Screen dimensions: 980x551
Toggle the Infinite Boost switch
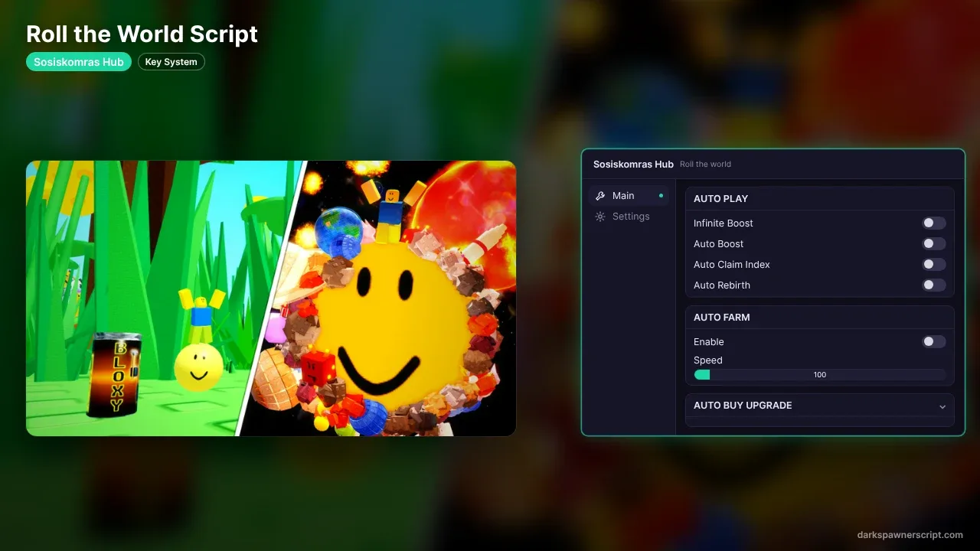(x=934, y=223)
